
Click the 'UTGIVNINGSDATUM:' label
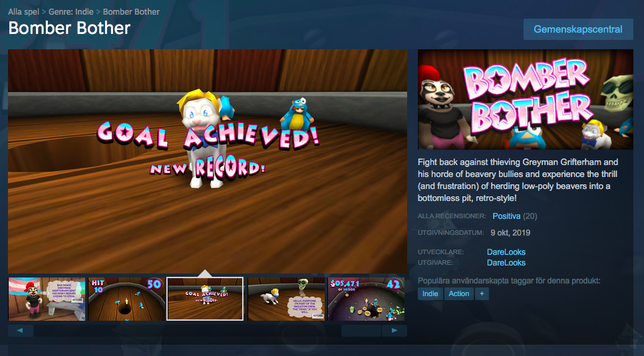point(451,233)
